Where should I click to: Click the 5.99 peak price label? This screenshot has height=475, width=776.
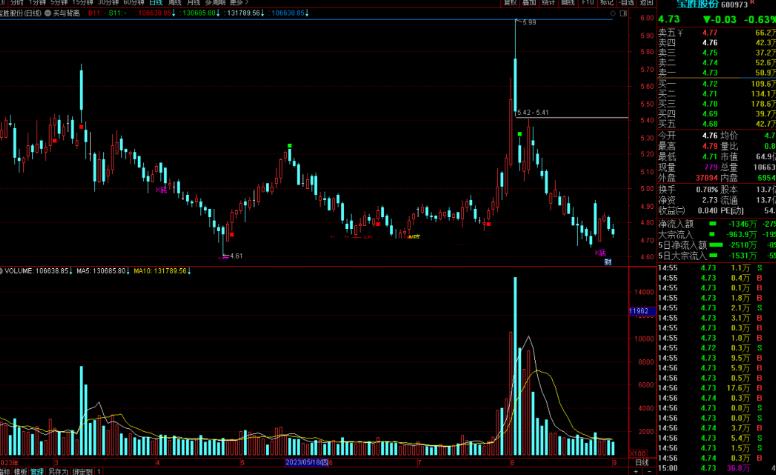point(529,22)
